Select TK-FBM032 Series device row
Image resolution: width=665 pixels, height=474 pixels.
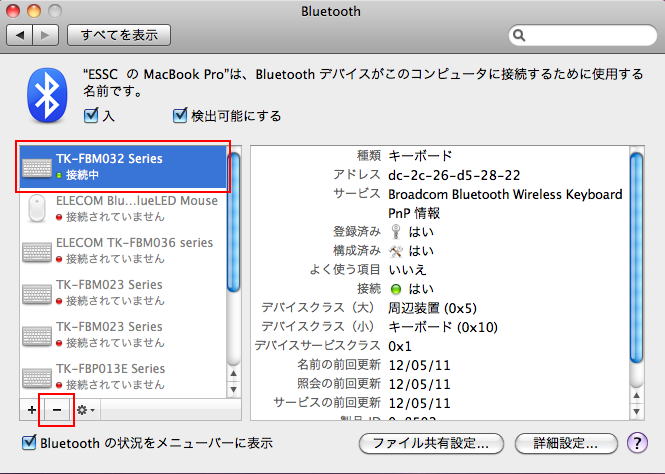click(x=123, y=167)
